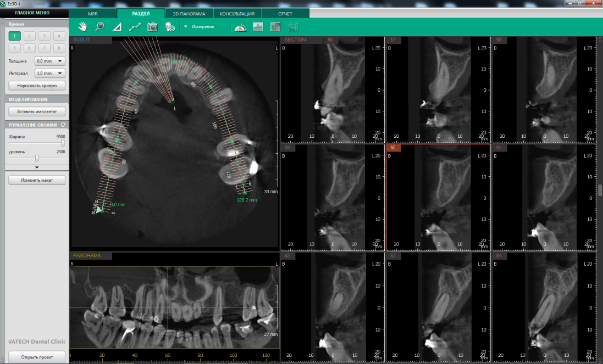
Task: Activate the Zoom magnifier tool
Action: pyautogui.click(x=99, y=26)
